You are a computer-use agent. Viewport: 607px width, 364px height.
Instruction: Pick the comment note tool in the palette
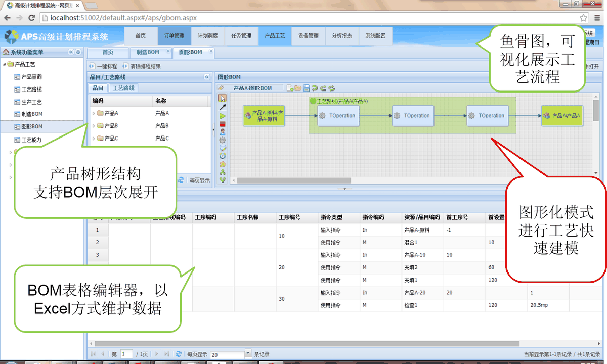pos(222,148)
